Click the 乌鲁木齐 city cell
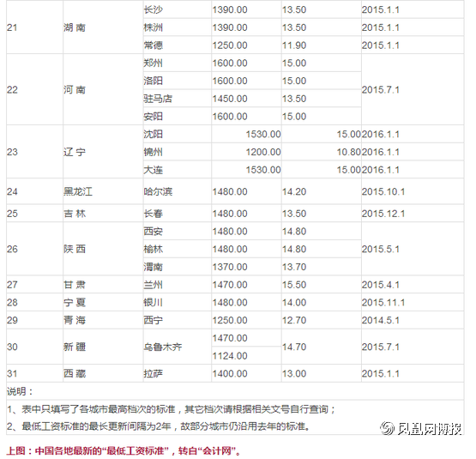The height and width of the screenshot is (459, 476). (x=177, y=347)
